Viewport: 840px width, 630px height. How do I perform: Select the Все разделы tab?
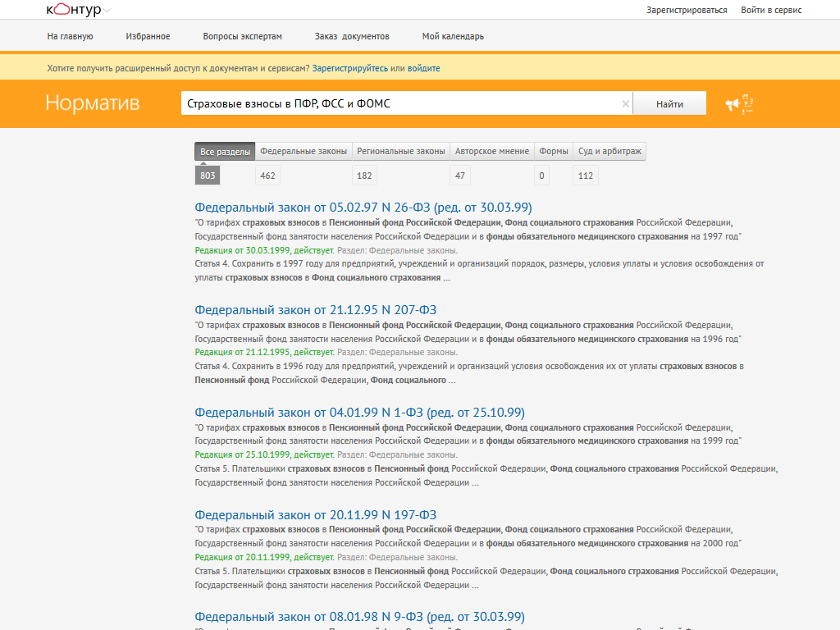(225, 152)
